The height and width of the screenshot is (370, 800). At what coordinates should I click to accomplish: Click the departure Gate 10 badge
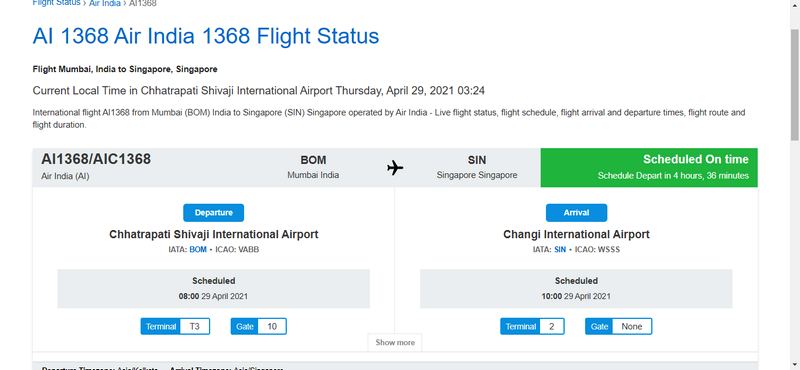pos(258,327)
